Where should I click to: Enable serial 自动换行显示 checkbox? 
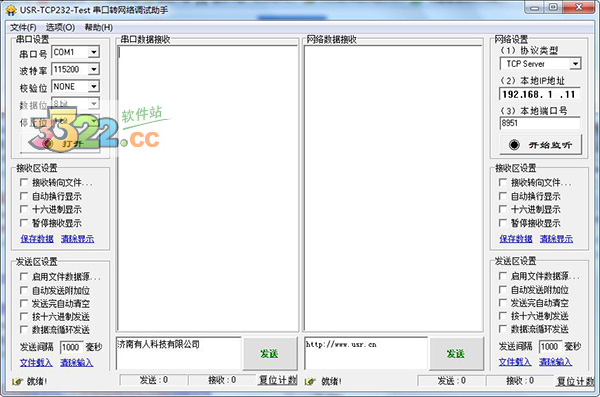pos(24,196)
